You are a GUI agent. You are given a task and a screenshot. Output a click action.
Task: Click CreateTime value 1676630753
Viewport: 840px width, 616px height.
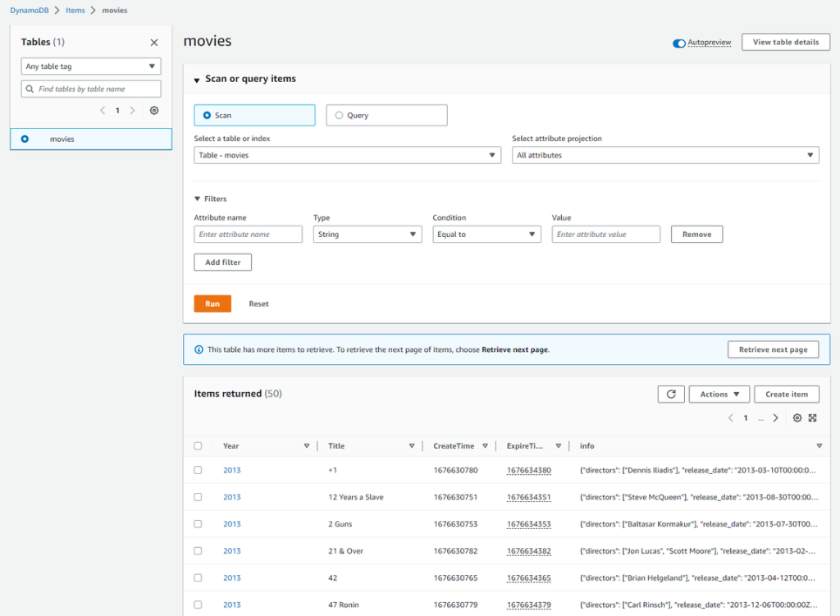455,524
